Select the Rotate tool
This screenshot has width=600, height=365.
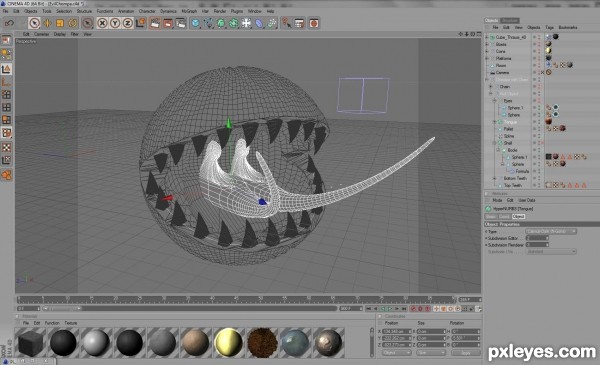click(x=73, y=23)
